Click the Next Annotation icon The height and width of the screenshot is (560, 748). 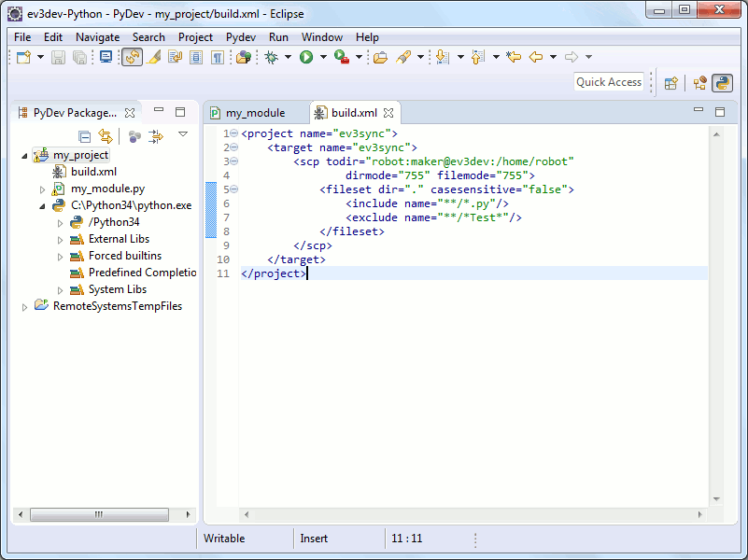click(443, 57)
